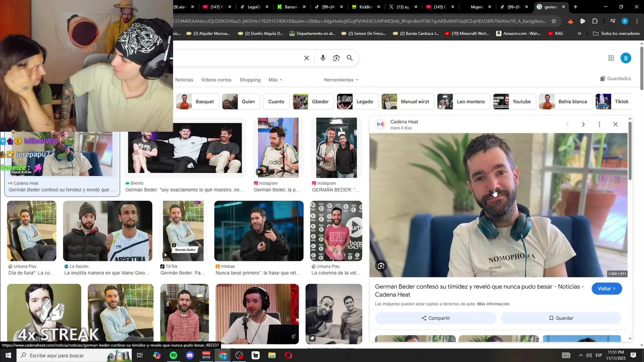Open the Cadena Heat article title link
The image size is (644, 362).
click(x=479, y=291)
